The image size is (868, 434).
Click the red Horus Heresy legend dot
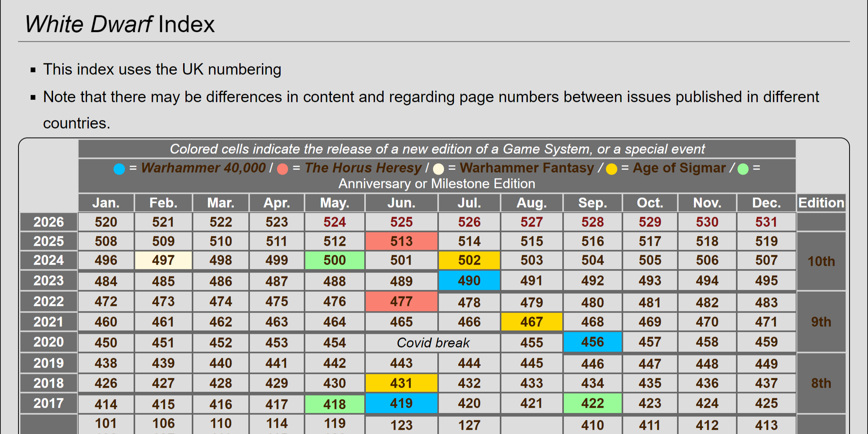(283, 169)
